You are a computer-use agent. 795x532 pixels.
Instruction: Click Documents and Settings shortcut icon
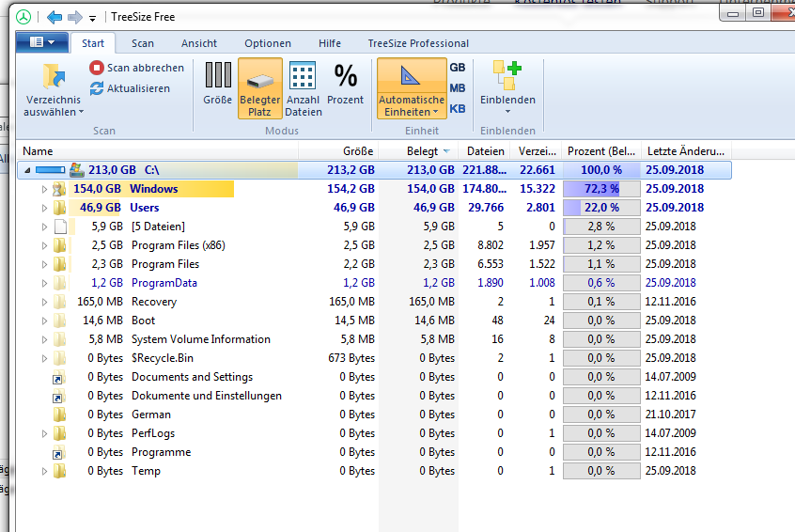tap(58, 379)
